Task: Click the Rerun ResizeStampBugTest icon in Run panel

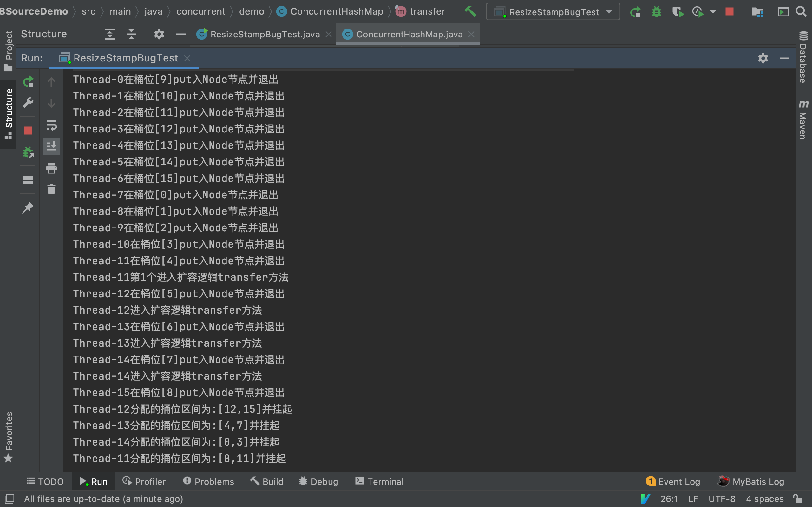Action: (x=28, y=82)
